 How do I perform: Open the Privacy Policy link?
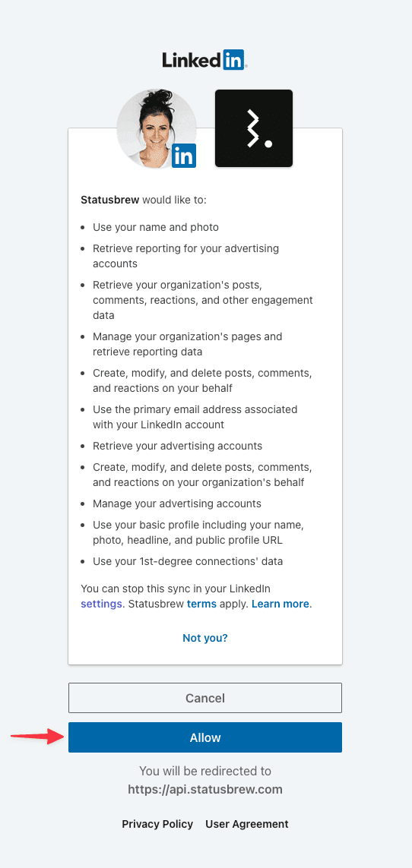click(157, 824)
